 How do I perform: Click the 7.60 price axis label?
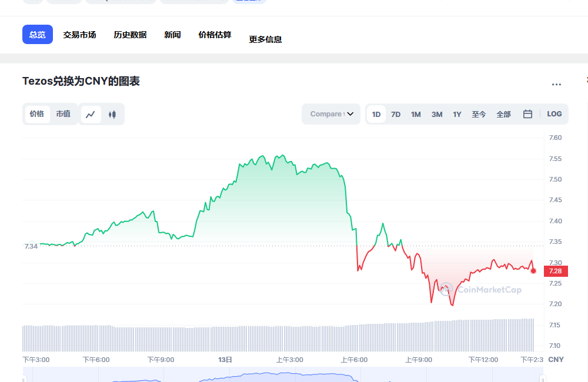(x=556, y=138)
